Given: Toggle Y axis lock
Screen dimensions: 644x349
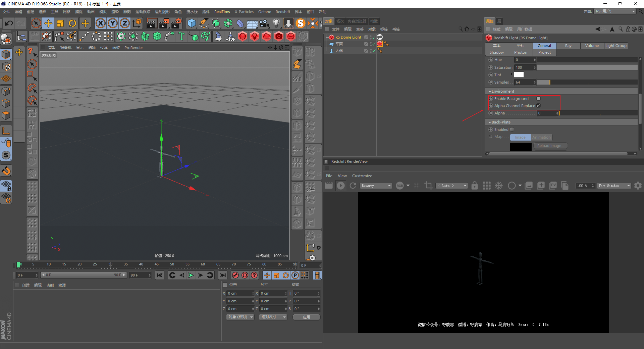Looking at the screenshot, I should (x=113, y=23).
